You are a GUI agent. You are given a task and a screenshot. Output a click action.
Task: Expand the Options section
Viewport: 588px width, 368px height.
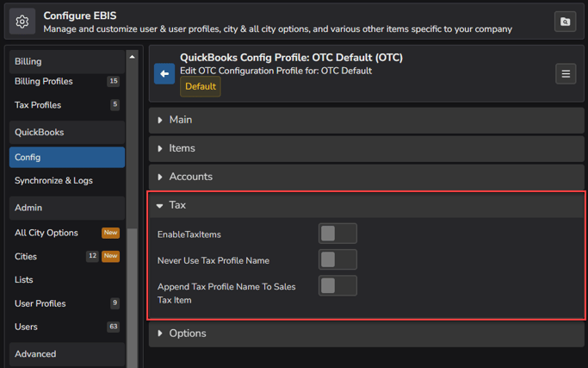point(187,334)
